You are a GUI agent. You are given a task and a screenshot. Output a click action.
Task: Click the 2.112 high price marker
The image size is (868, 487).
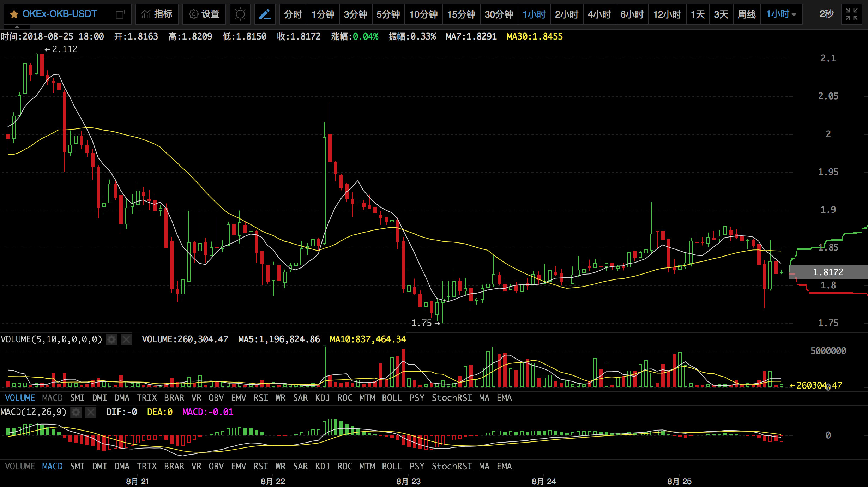[x=61, y=49]
